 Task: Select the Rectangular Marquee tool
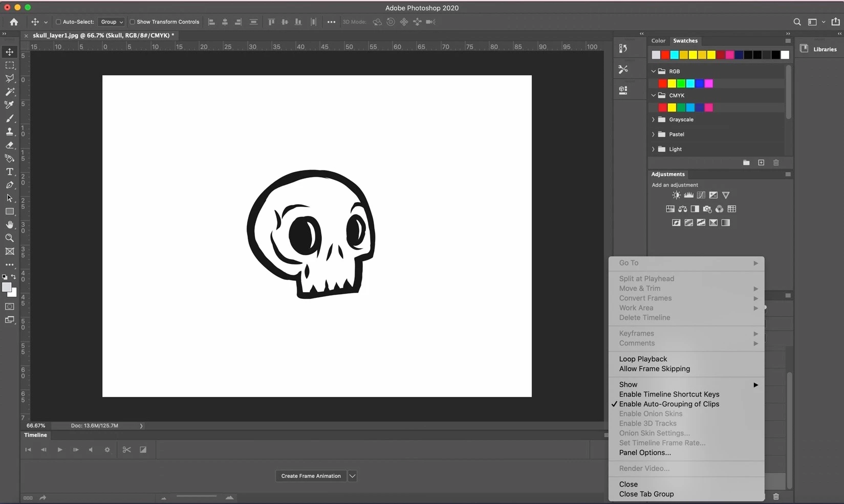click(10, 65)
